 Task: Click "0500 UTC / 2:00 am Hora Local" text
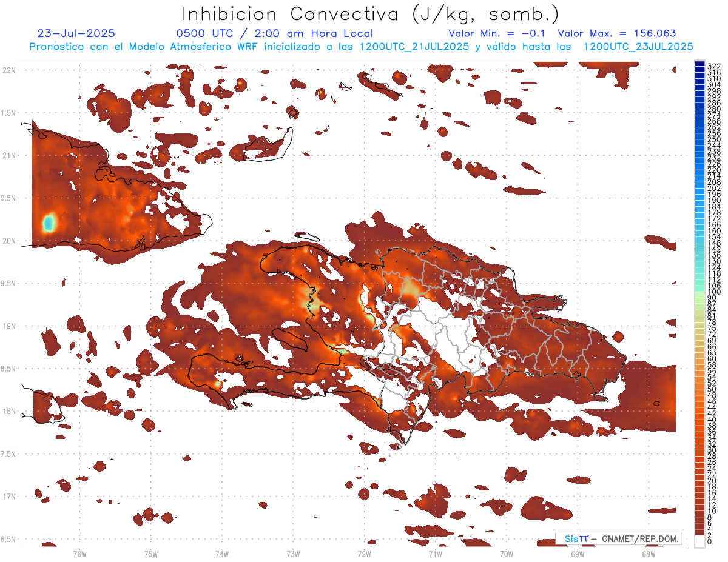pos(274,33)
